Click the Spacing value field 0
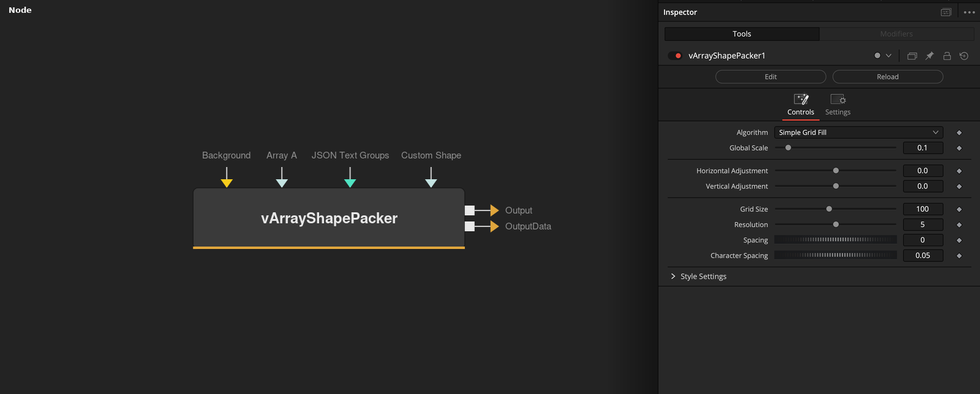 pyautogui.click(x=922, y=240)
